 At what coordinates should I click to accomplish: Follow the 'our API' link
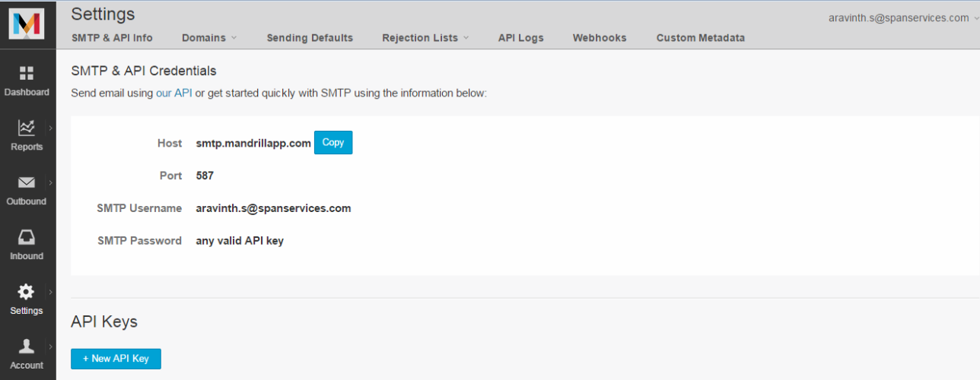click(x=174, y=93)
